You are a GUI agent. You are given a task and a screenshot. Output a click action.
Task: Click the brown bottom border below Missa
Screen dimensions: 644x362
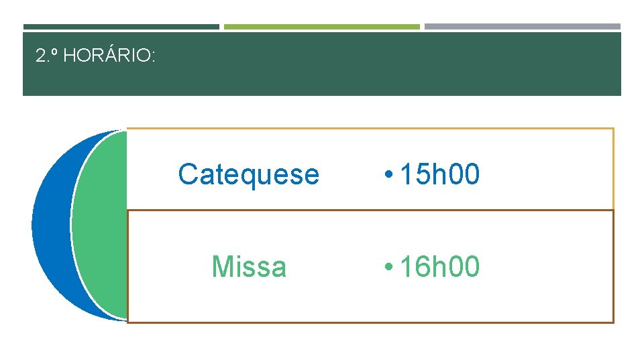click(x=369, y=322)
